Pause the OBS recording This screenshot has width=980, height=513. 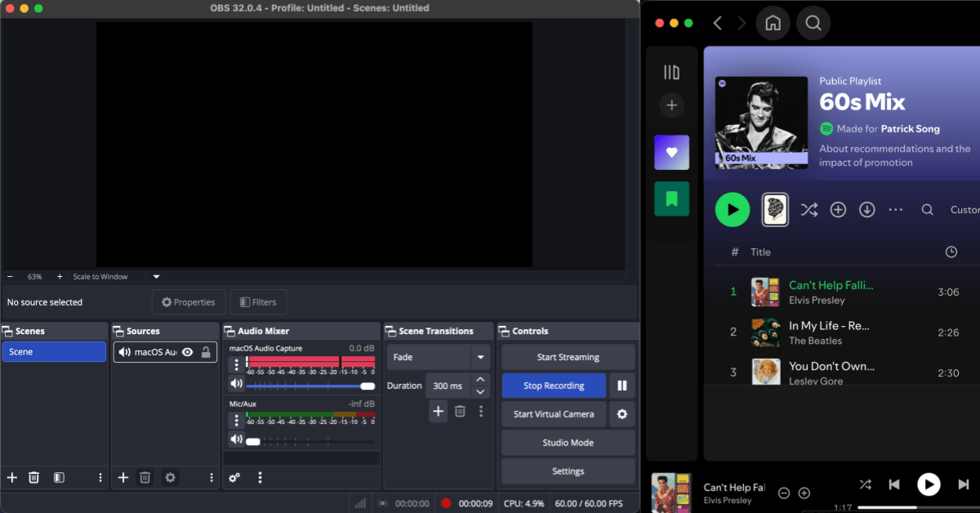tap(621, 386)
